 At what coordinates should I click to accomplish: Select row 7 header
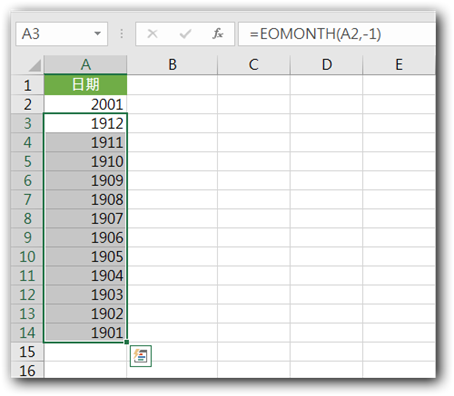(27, 199)
